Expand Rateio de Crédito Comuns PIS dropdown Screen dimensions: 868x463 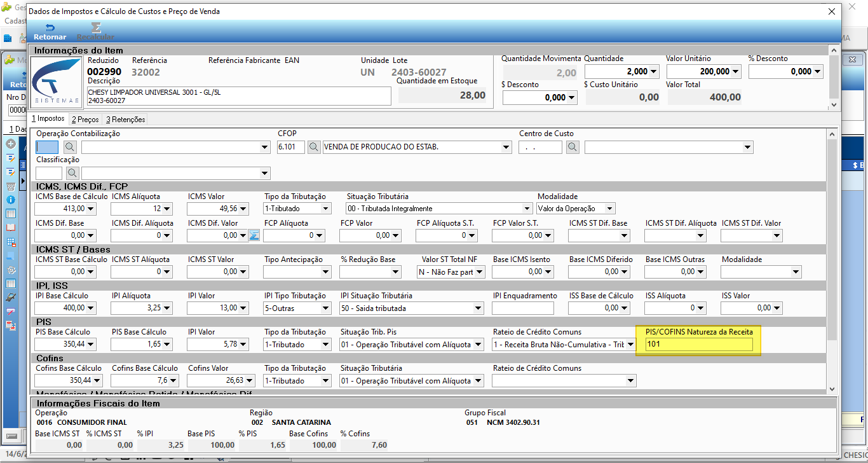(630, 345)
